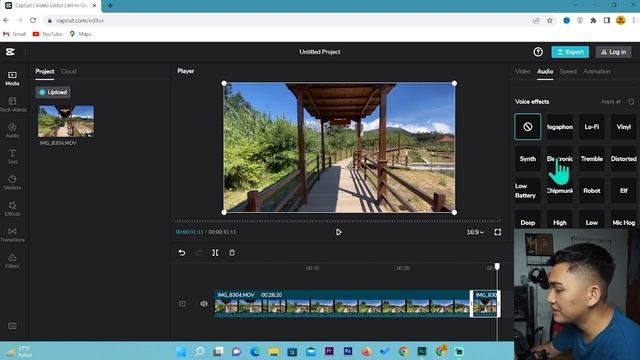
Task: Apply the Mic Hog voice effect
Action: 624,220
